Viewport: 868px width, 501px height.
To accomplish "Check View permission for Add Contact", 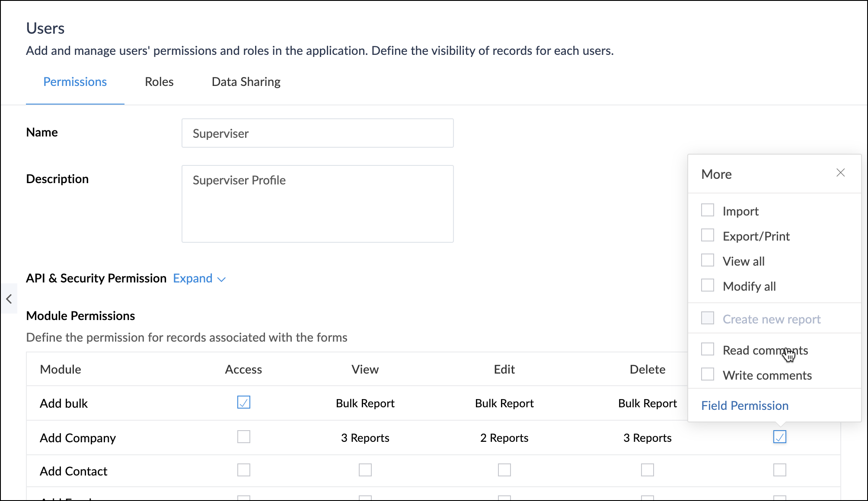I will click(365, 470).
